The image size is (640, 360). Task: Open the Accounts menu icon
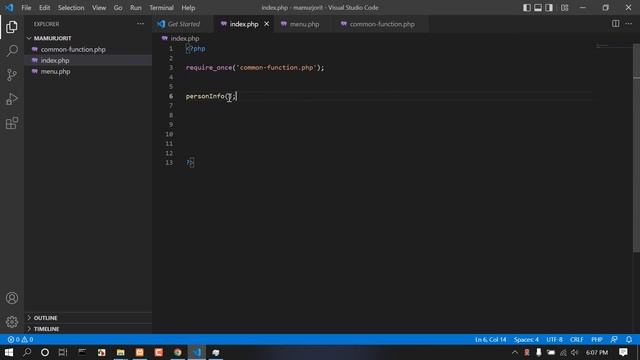12,298
